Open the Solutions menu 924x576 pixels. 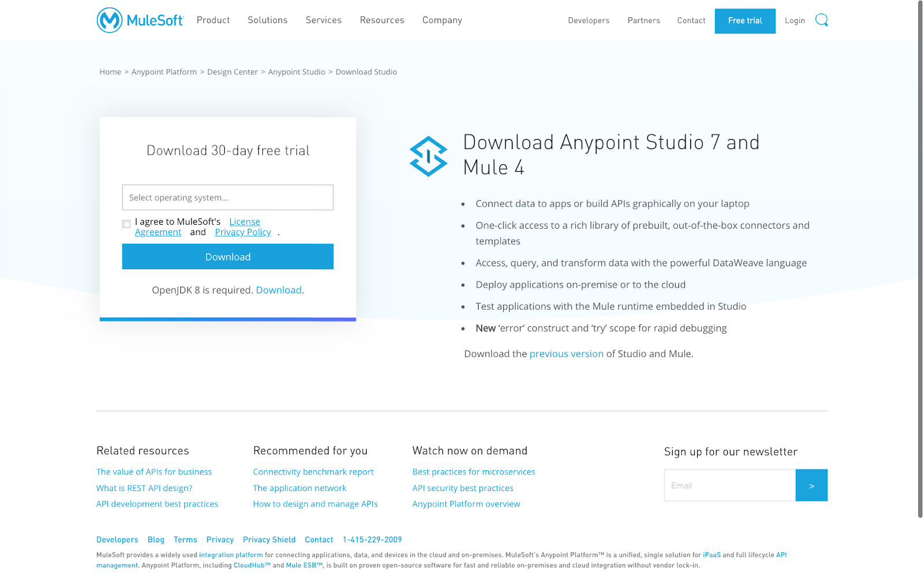(267, 20)
